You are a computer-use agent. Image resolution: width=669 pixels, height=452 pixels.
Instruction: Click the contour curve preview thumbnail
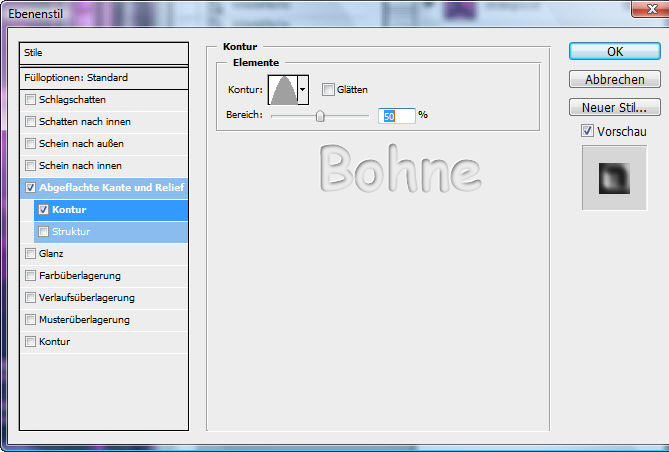point(283,90)
